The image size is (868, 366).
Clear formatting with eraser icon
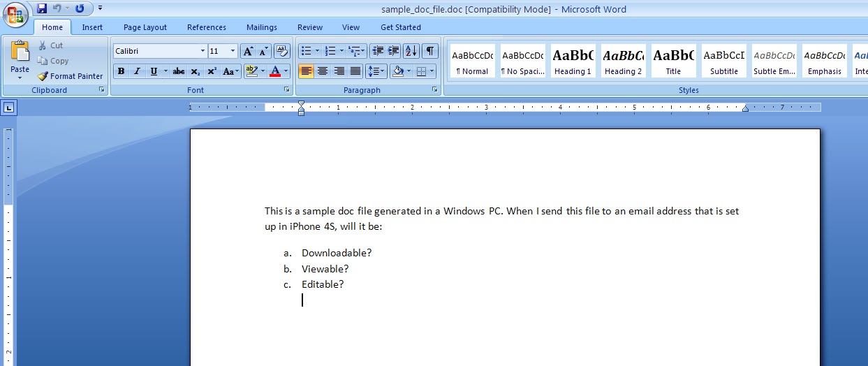pos(282,51)
